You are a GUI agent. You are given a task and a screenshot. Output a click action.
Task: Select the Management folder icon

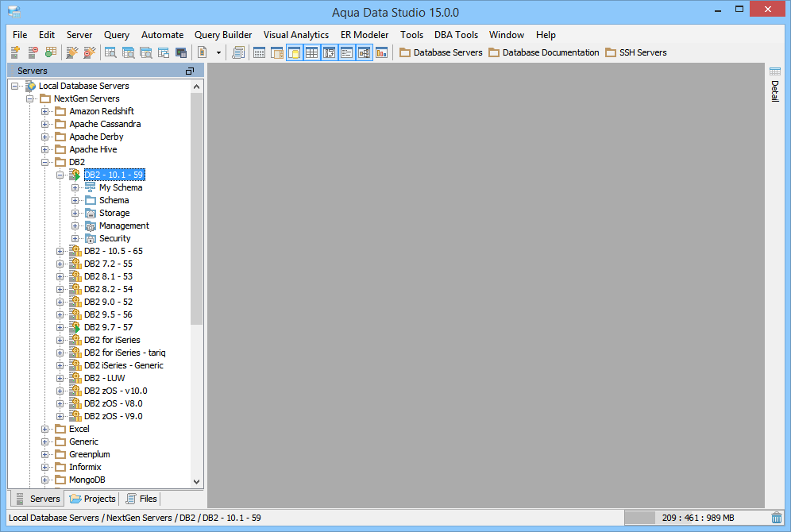tap(91, 226)
